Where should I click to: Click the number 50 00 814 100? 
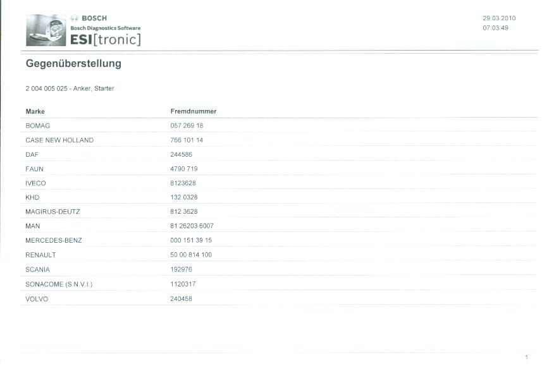pyautogui.click(x=191, y=255)
